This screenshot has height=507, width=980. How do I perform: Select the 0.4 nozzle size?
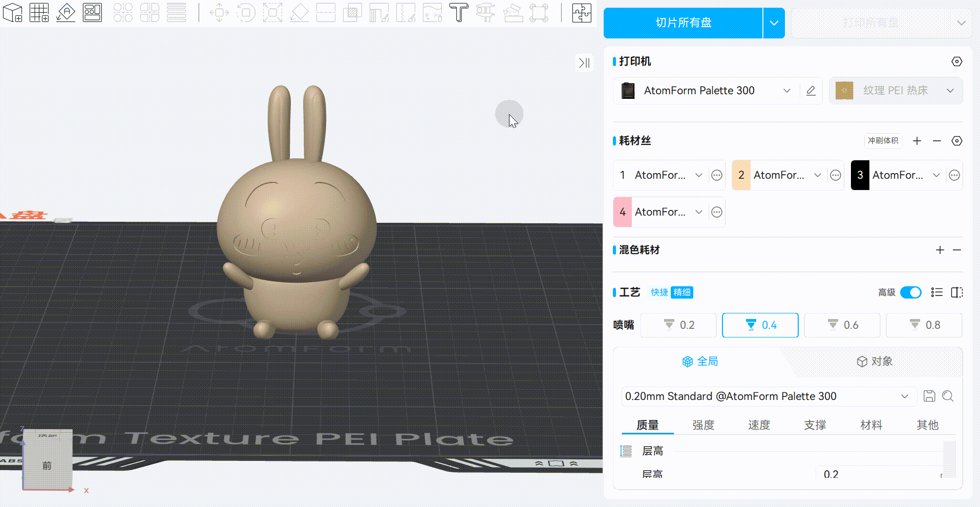point(760,325)
